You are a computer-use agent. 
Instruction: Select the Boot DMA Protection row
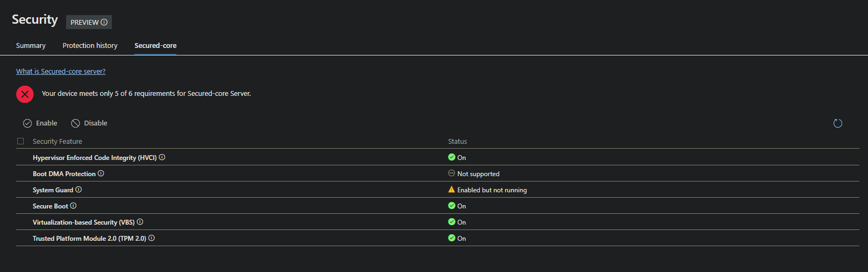click(x=269, y=173)
